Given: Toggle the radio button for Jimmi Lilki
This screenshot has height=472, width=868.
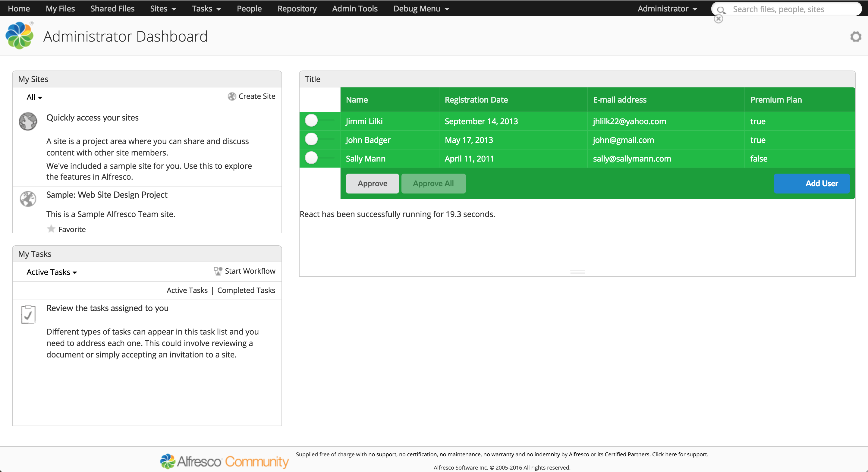Looking at the screenshot, I should (312, 121).
